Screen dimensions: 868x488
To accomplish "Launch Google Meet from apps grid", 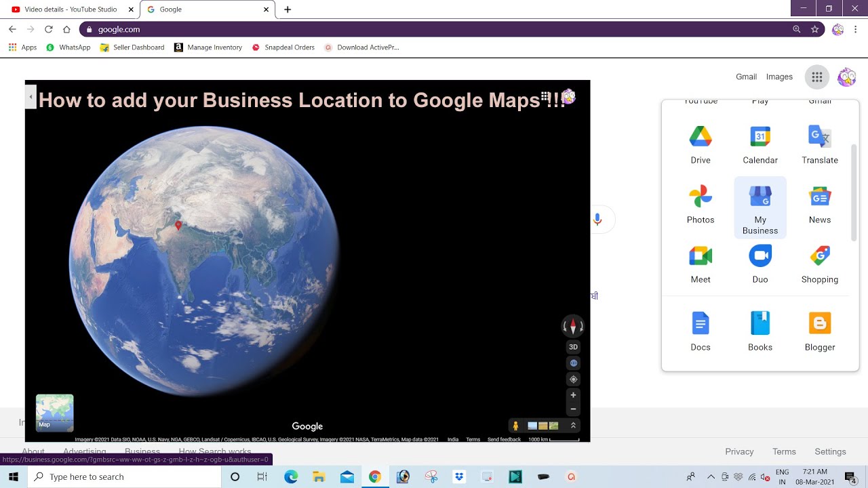I will 701,264.
